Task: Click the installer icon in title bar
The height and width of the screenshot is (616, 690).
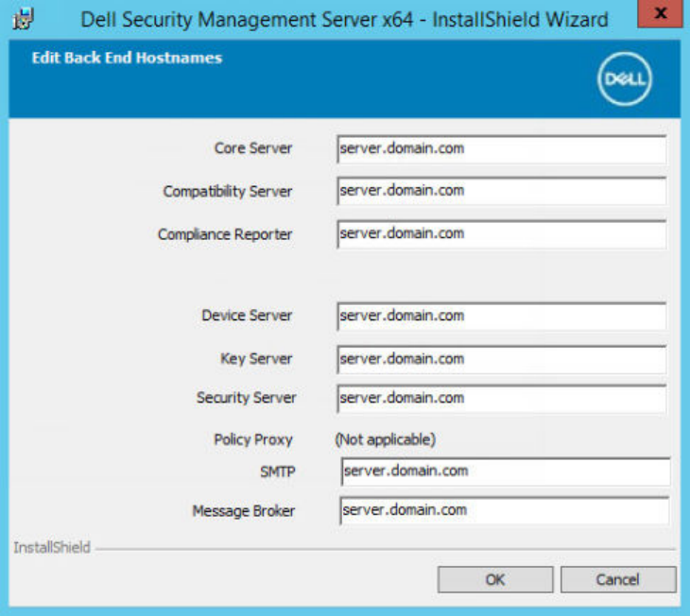Action: (23, 19)
